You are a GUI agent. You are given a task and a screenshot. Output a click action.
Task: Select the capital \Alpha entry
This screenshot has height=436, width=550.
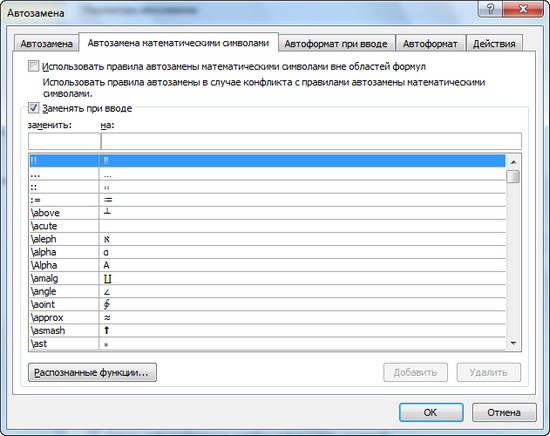267,265
